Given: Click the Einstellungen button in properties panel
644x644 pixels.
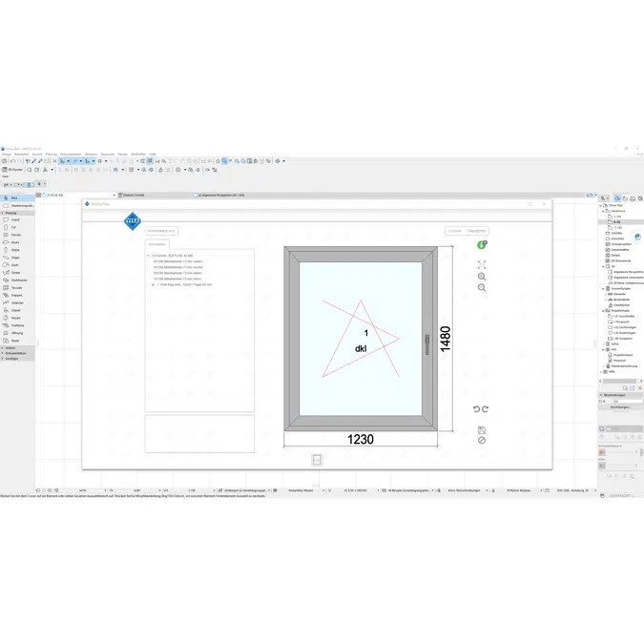Looking at the screenshot, I should pyautogui.click(x=620, y=407).
